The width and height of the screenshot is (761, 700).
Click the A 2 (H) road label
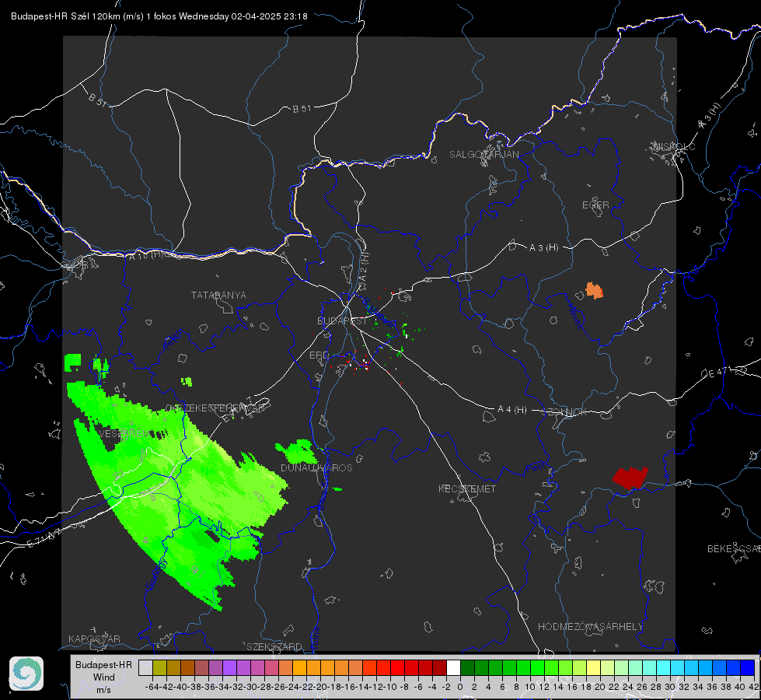[364, 267]
